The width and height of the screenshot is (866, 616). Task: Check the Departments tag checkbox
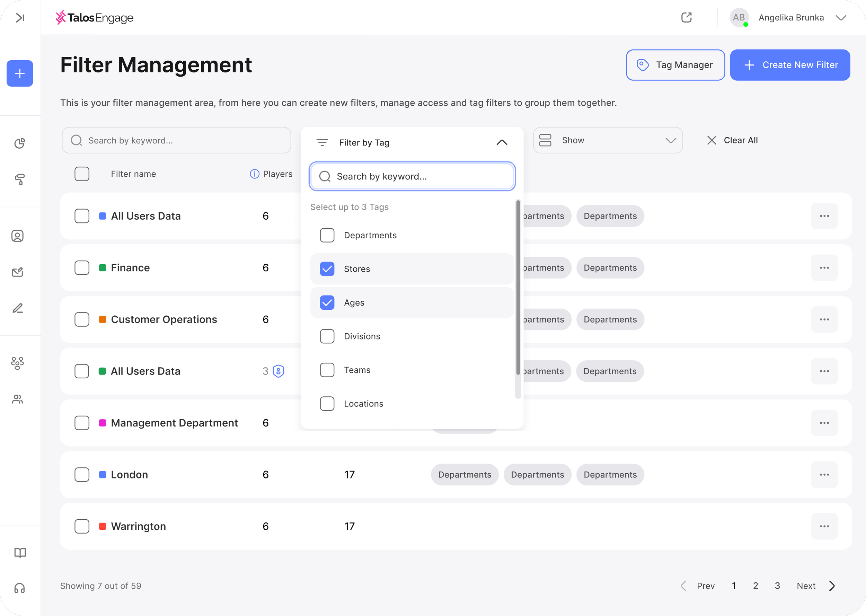pos(327,235)
